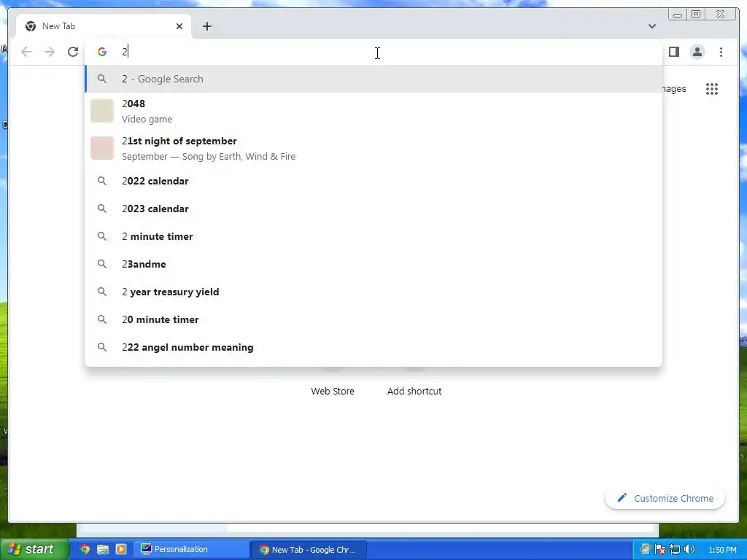747x560 pixels.
Task: Pick the '2022 calendar' suggestion
Action: [x=373, y=181]
